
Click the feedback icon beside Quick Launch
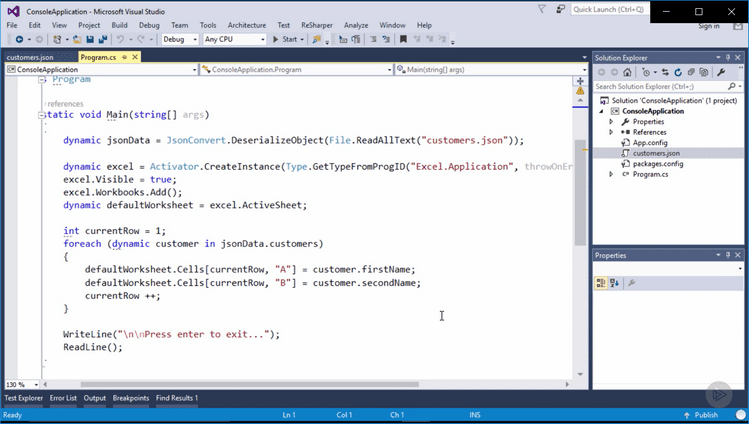[x=560, y=9]
